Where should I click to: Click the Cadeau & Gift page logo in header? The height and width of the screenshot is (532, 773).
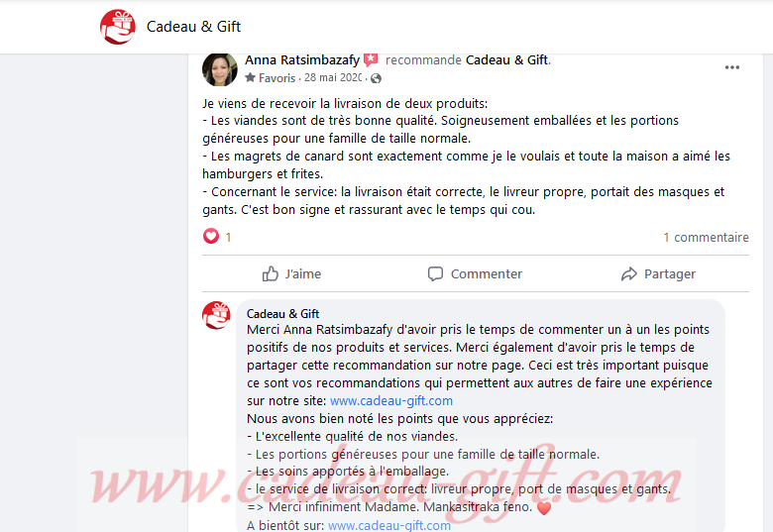coord(118,27)
